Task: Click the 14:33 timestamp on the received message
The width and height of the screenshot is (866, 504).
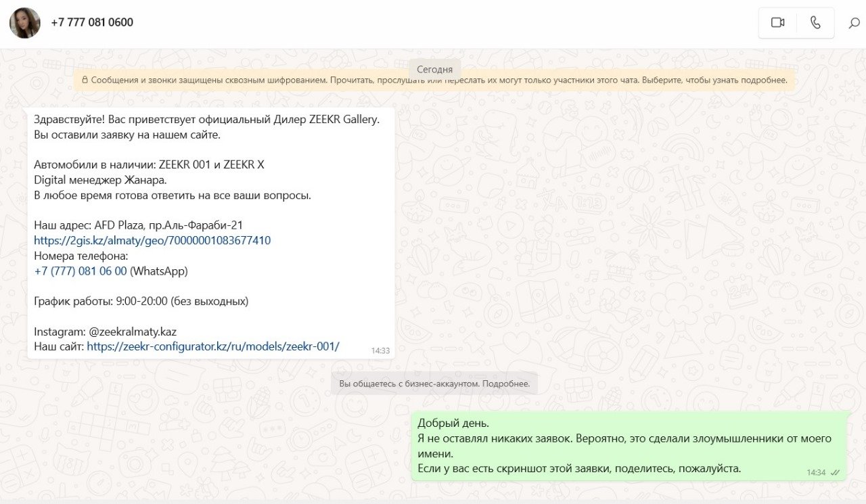Action: pos(380,350)
